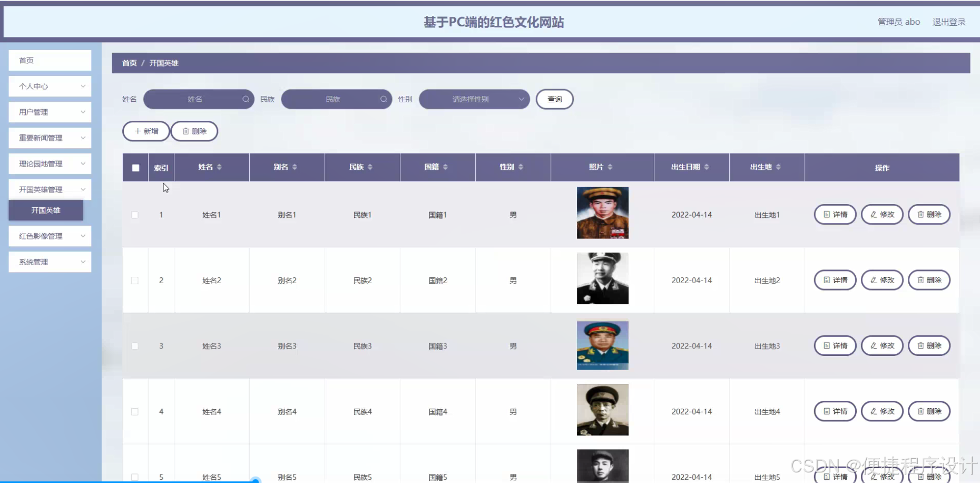Click the 查询 button
The width and height of the screenshot is (980, 483).
click(555, 99)
